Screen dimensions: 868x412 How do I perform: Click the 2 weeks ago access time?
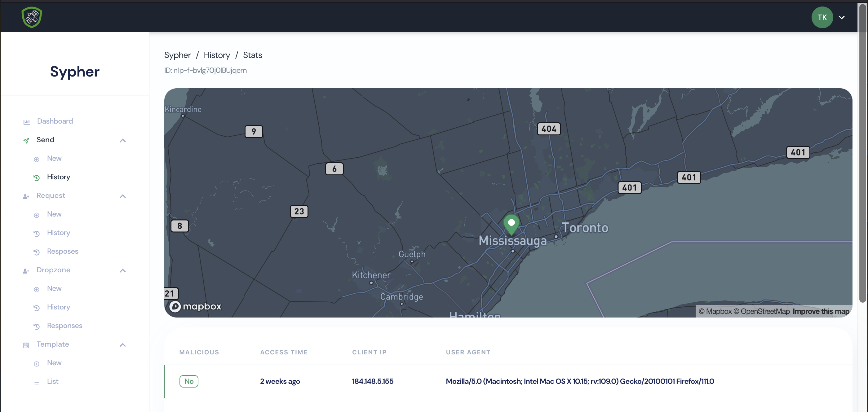click(280, 381)
